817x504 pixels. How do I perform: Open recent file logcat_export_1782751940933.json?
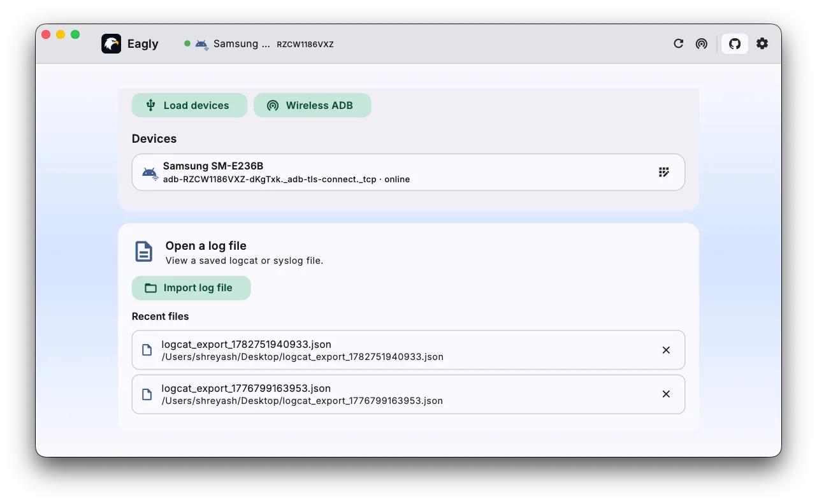(408, 350)
